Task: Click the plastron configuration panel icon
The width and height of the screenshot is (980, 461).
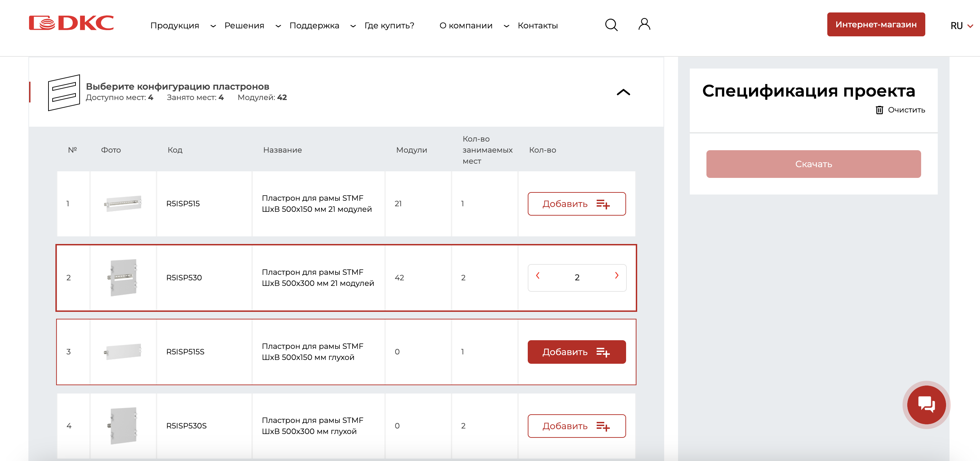Action: tap(64, 92)
